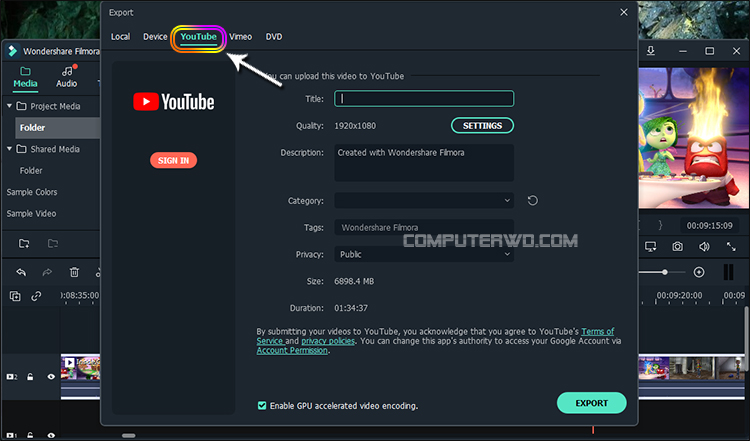Screen dimensions: 750x441
Task: Click the YouTube logo
Action: (x=174, y=102)
